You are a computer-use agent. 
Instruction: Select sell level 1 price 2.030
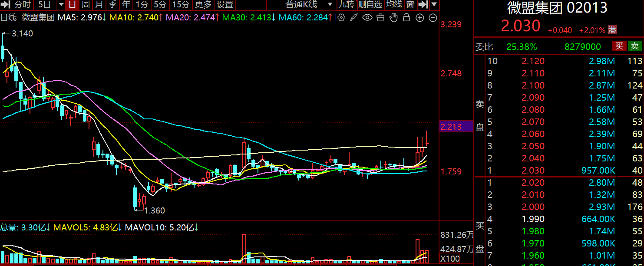pos(533,171)
